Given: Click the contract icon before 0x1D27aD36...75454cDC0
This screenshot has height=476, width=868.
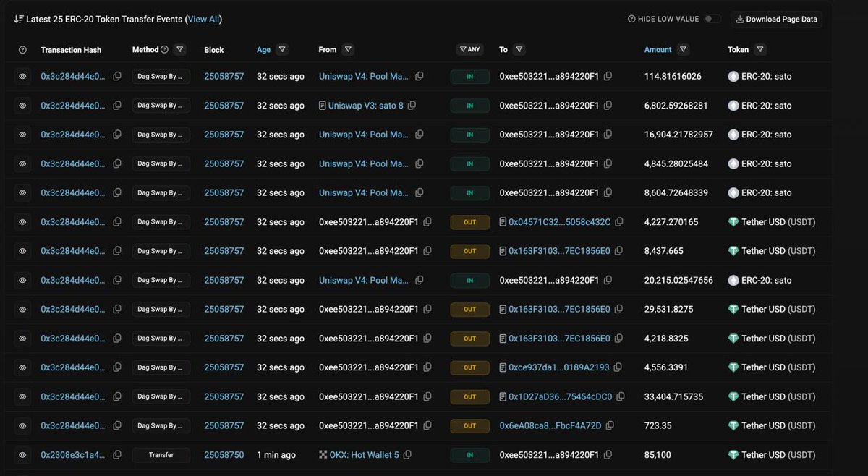Looking at the screenshot, I should [503, 396].
